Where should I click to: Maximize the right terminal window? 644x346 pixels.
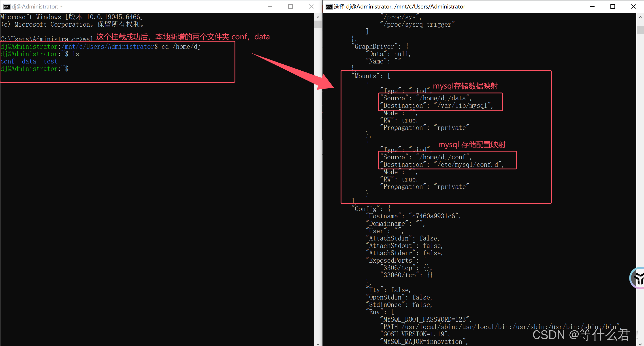[612, 6]
